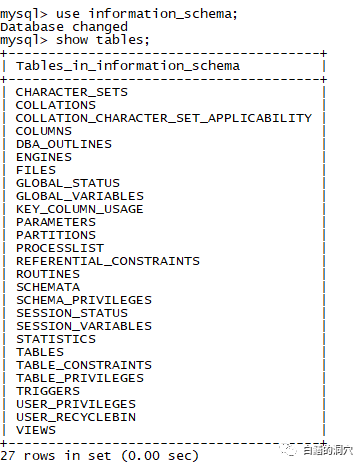Click the Tables_in_information_schema column header
The width and height of the screenshot is (364, 467).
[128, 66]
